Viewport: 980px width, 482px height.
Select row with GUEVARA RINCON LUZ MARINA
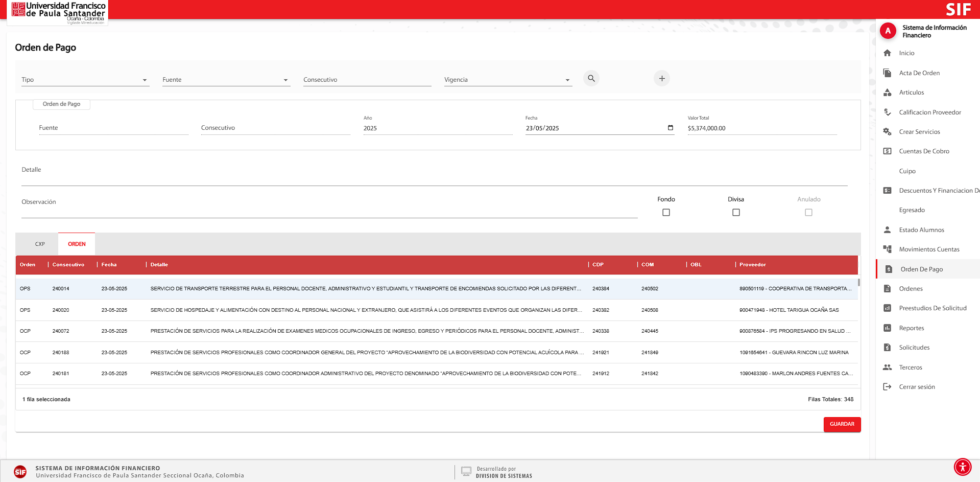click(437, 353)
